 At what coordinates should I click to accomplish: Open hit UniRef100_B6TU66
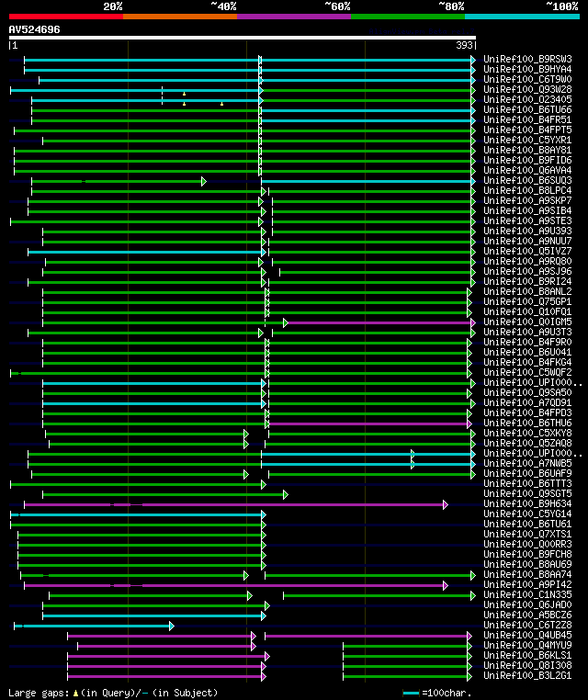[527, 109]
